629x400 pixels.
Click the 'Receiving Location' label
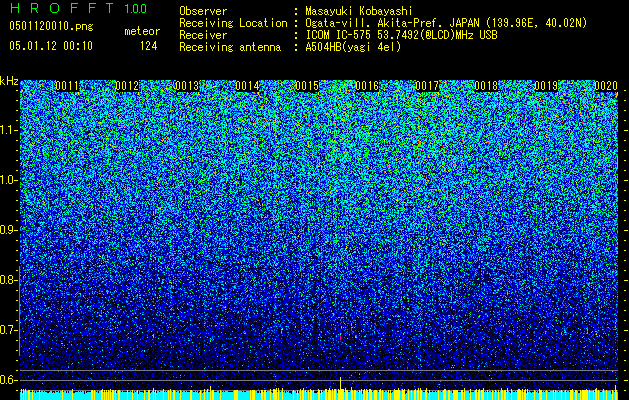pyautogui.click(x=233, y=23)
